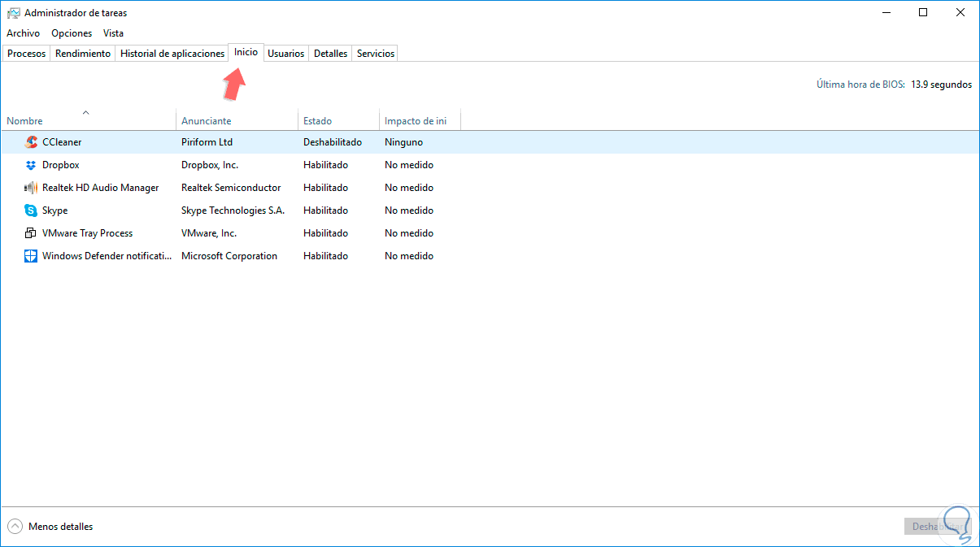
Task: Click No medido in Windows Defender row
Action: click(409, 256)
